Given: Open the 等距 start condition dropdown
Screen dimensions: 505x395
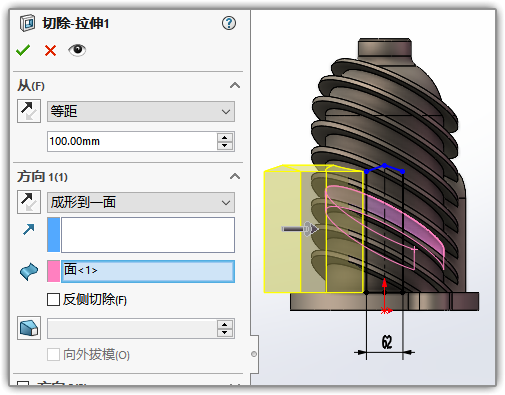Looking at the screenshot, I should (141, 111).
